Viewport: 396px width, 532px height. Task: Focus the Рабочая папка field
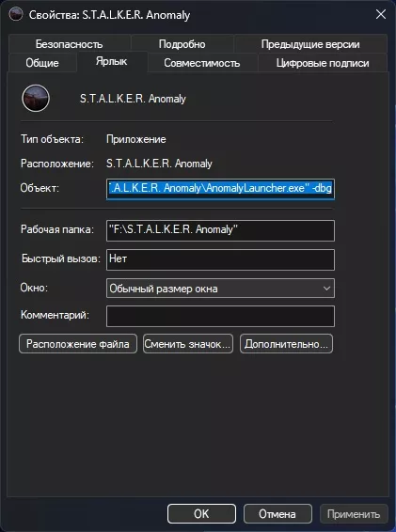pyautogui.click(x=220, y=230)
